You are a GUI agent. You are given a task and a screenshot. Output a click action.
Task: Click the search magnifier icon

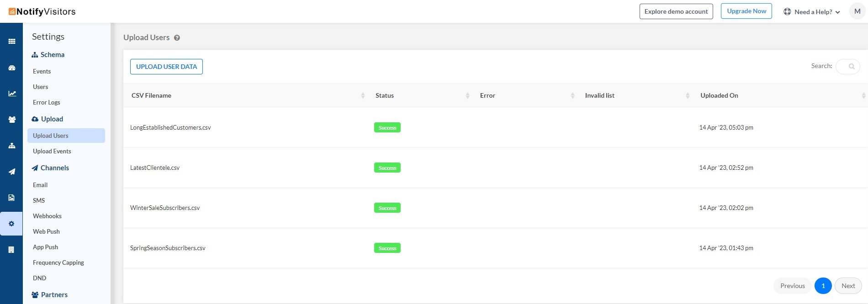pos(852,67)
